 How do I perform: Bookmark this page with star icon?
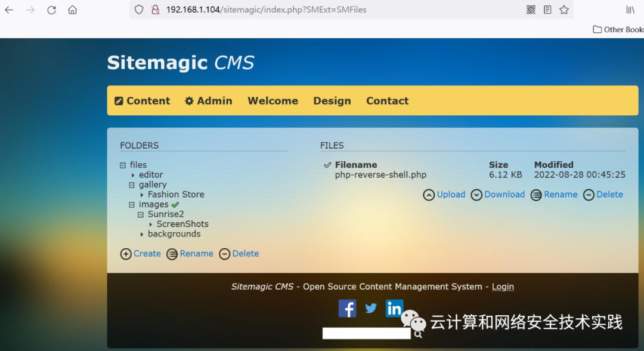[x=564, y=10]
